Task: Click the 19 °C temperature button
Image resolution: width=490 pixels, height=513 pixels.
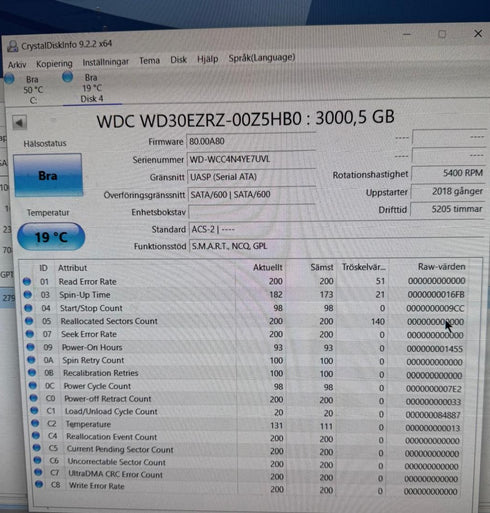Action: 51,237
